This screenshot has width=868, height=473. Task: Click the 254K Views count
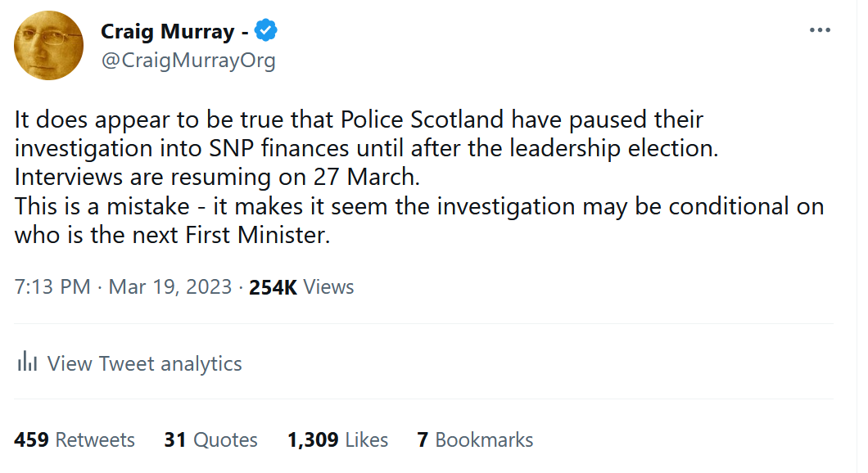tap(301, 287)
